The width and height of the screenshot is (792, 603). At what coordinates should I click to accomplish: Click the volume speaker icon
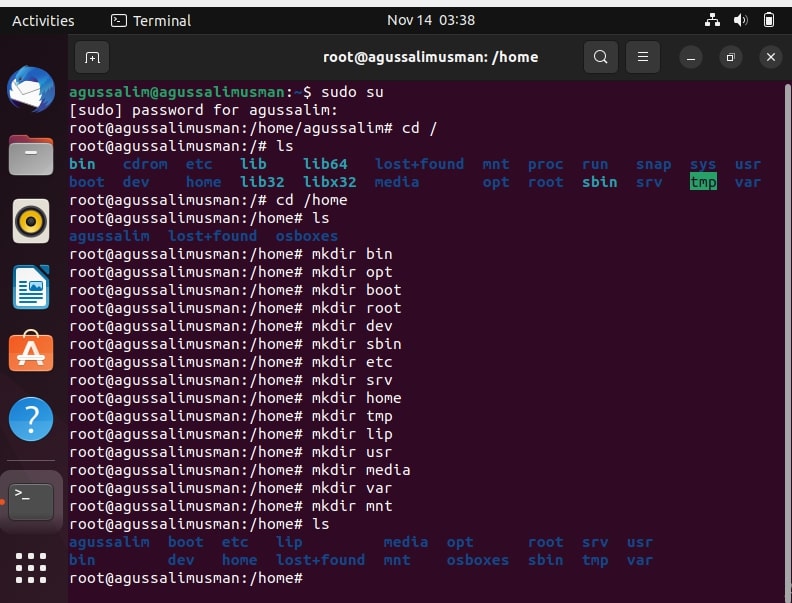click(740, 20)
